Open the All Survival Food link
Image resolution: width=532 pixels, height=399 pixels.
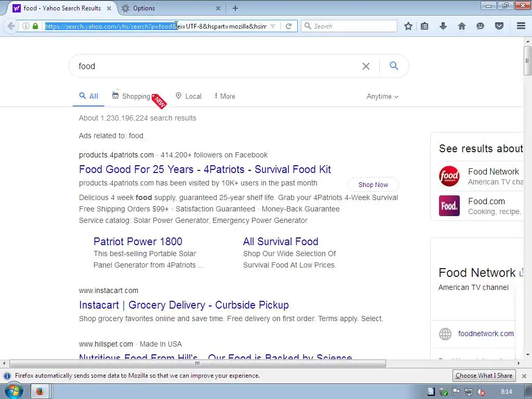281,242
